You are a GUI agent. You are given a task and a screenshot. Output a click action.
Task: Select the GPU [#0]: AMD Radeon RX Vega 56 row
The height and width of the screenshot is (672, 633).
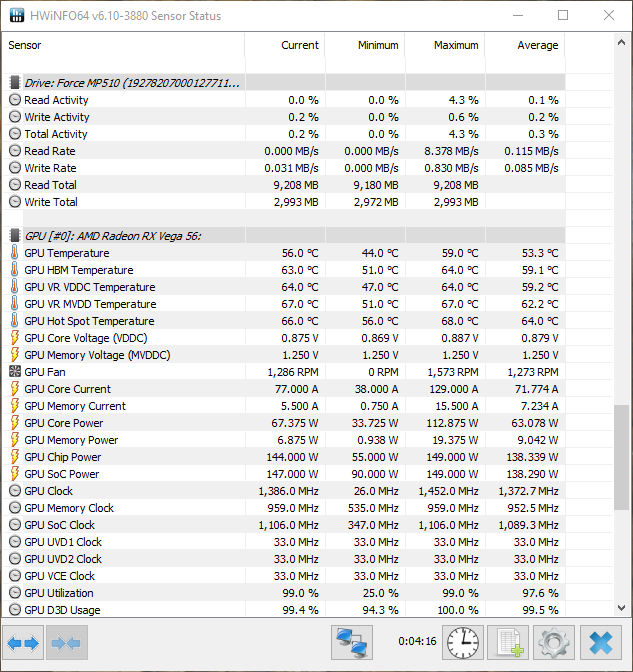coord(284,236)
